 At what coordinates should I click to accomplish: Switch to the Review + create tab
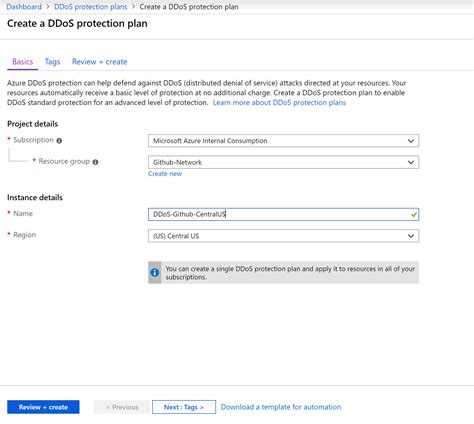coord(100,62)
